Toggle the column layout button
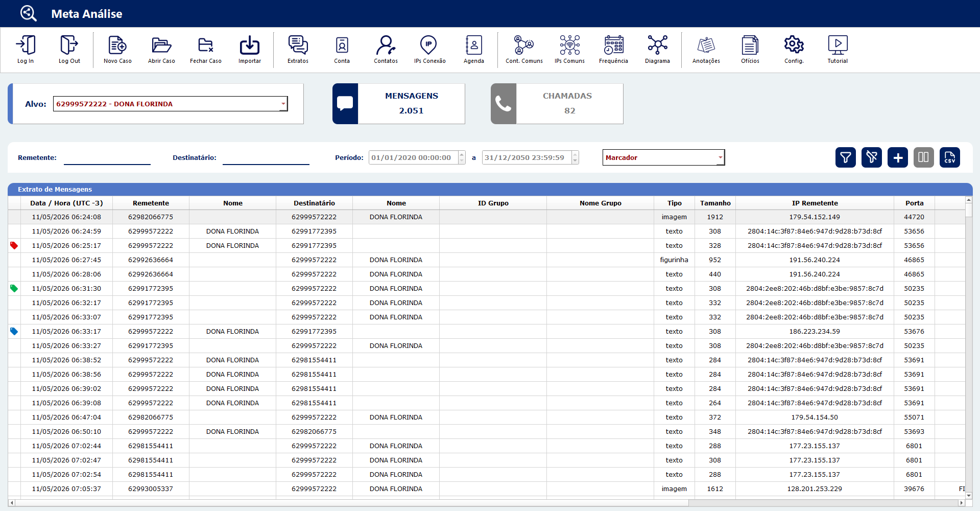This screenshot has width=980, height=511. tap(924, 157)
